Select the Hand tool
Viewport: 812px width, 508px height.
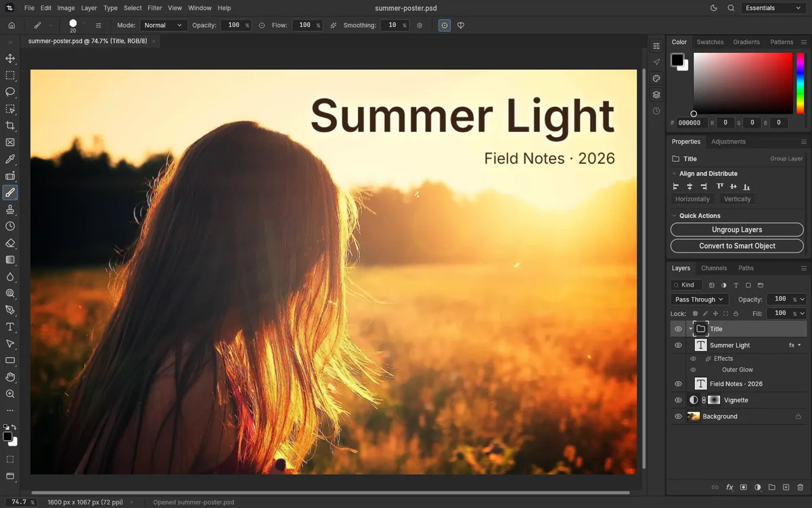[10, 377]
